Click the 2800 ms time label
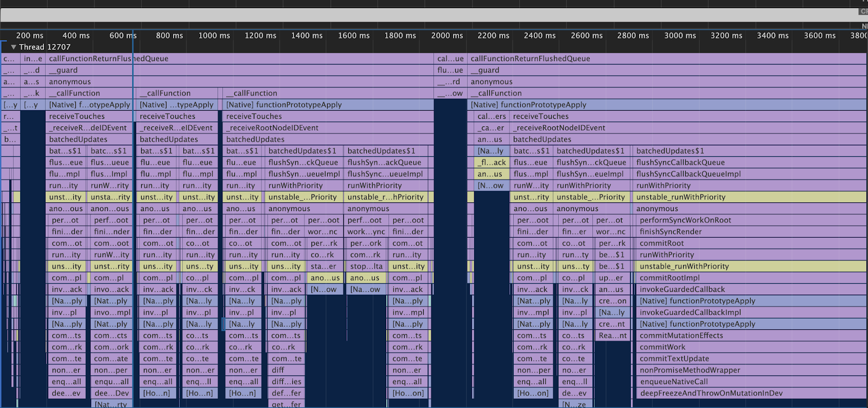Viewport: 868px width, 408px height. point(633,35)
